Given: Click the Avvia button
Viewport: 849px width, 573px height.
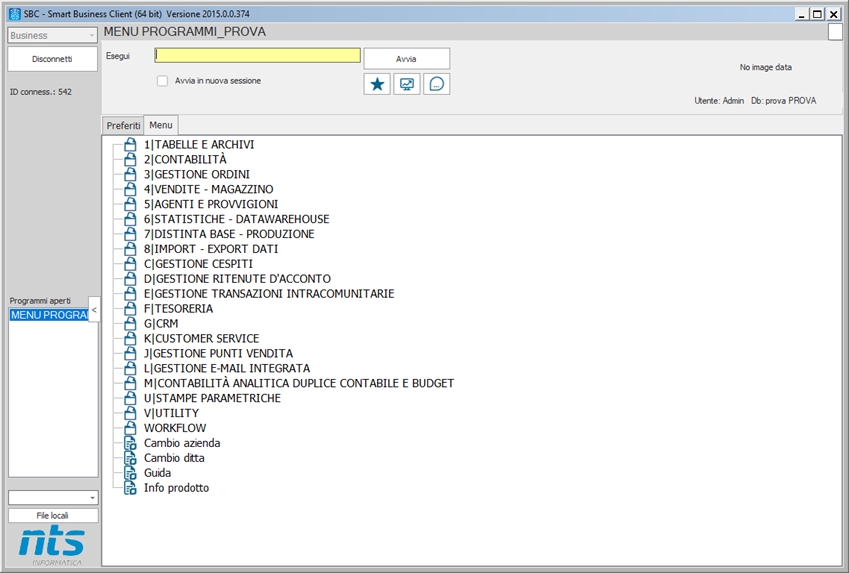Looking at the screenshot, I should pyautogui.click(x=406, y=58).
